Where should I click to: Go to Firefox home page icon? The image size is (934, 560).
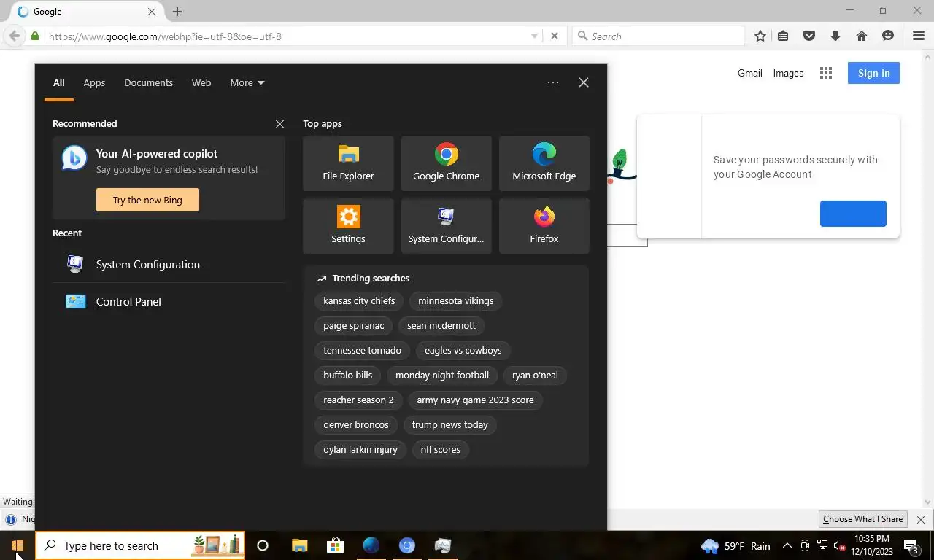point(862,36)
